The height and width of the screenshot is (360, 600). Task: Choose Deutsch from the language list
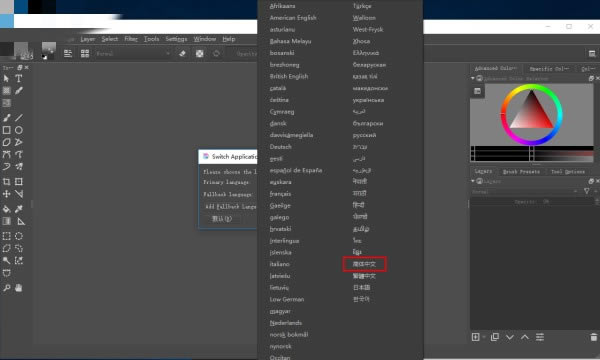click(280, 147)
